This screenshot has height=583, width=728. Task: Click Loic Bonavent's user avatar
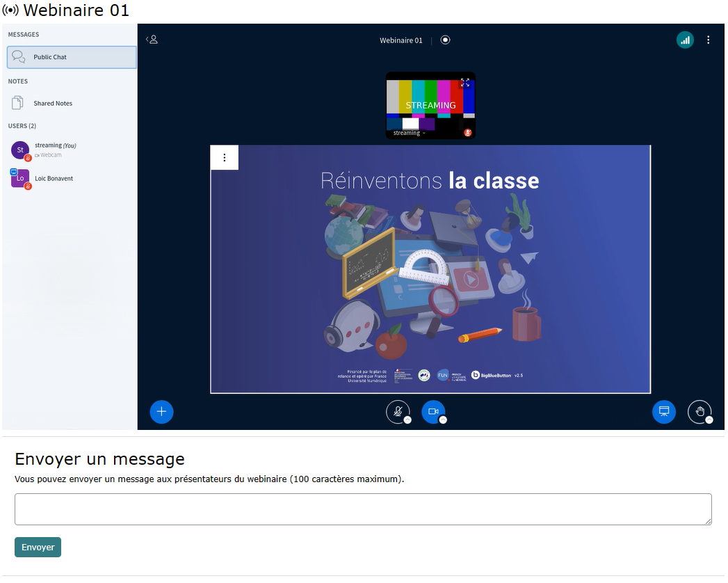tap(19, 178)
